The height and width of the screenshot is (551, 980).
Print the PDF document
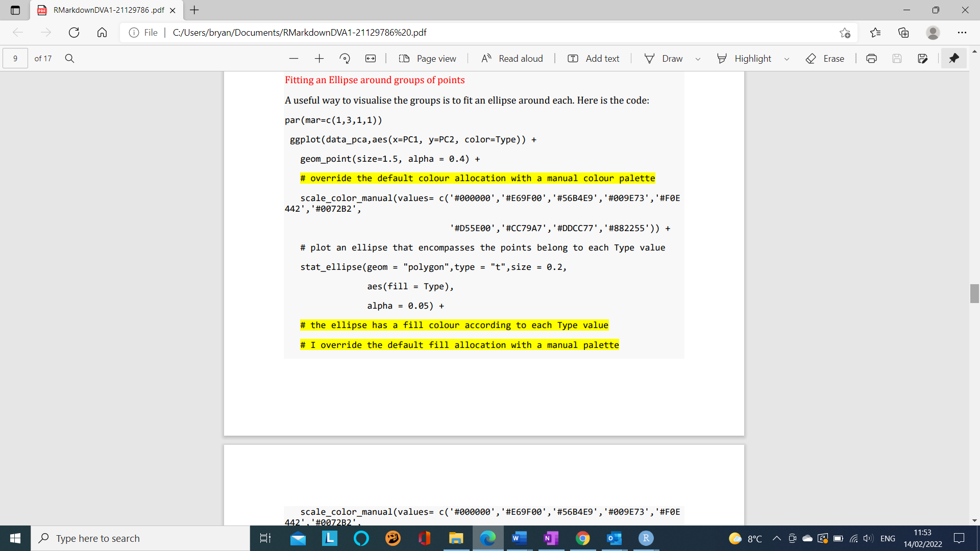tap(871, 58)
